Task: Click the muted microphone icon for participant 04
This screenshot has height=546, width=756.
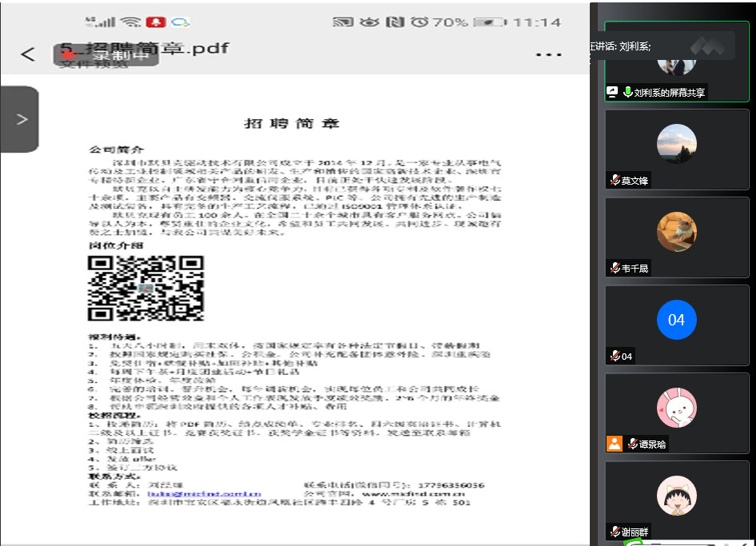Action: [615, 356]
